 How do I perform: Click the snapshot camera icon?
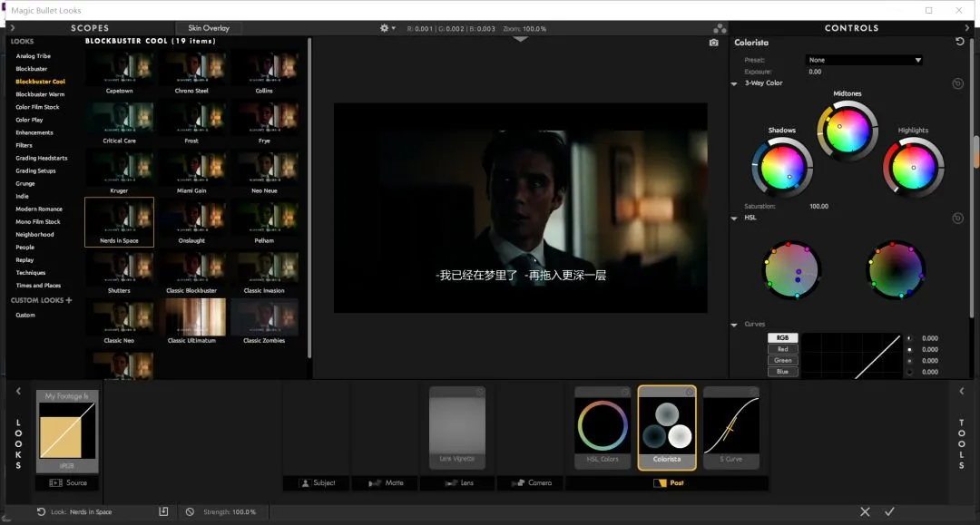tap(714, 43)
